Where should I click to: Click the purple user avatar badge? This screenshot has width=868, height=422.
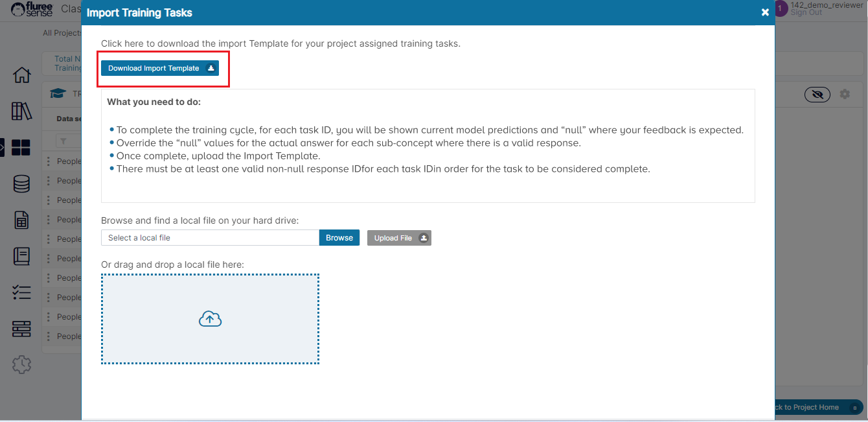pos(781,8)
